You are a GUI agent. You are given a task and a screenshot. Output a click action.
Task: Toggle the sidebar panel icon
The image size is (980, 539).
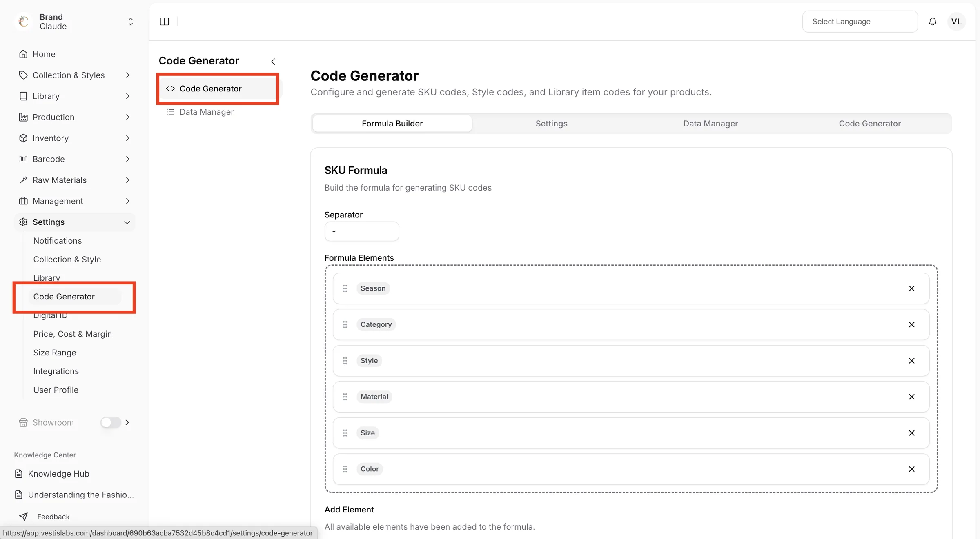pyautogui.click(x=165, y=22)
